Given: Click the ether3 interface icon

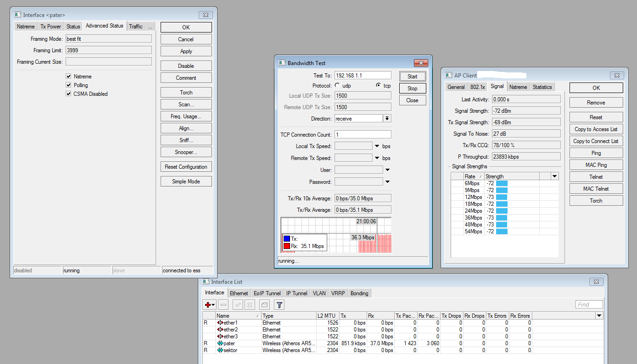Looking at the screenshot, I should coord(220,336).
